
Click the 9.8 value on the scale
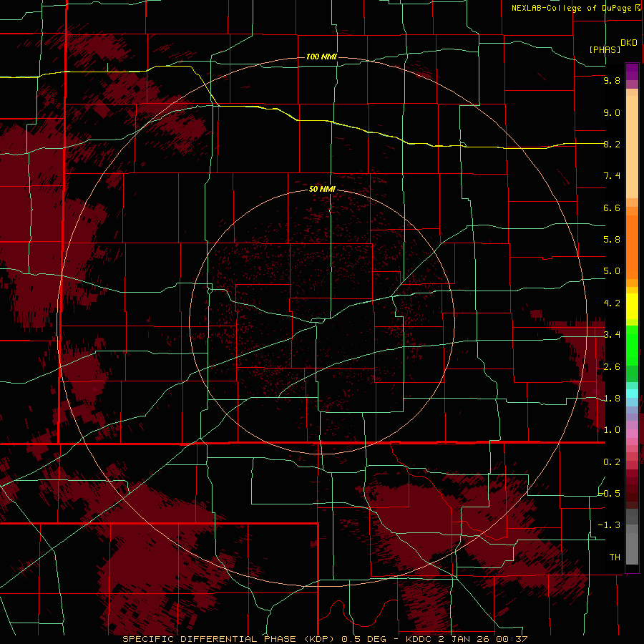612,81
